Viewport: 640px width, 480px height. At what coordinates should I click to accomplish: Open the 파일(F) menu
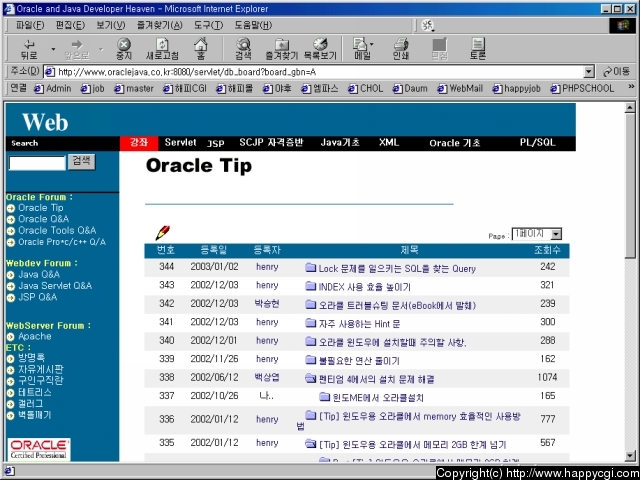pyautogui.click(x=30, y=25)
